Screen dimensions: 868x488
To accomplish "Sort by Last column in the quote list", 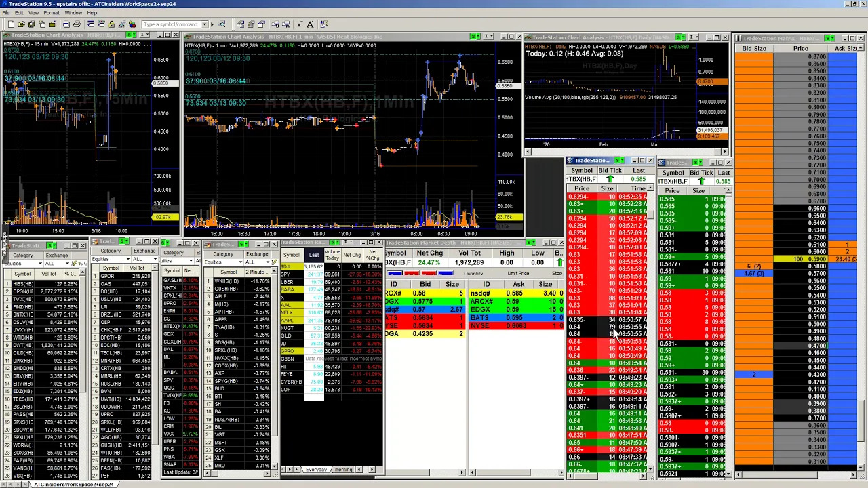I will tap(313, 255).
